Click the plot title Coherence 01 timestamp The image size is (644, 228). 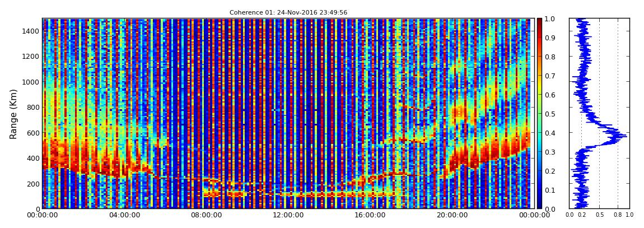coord(288,13)
